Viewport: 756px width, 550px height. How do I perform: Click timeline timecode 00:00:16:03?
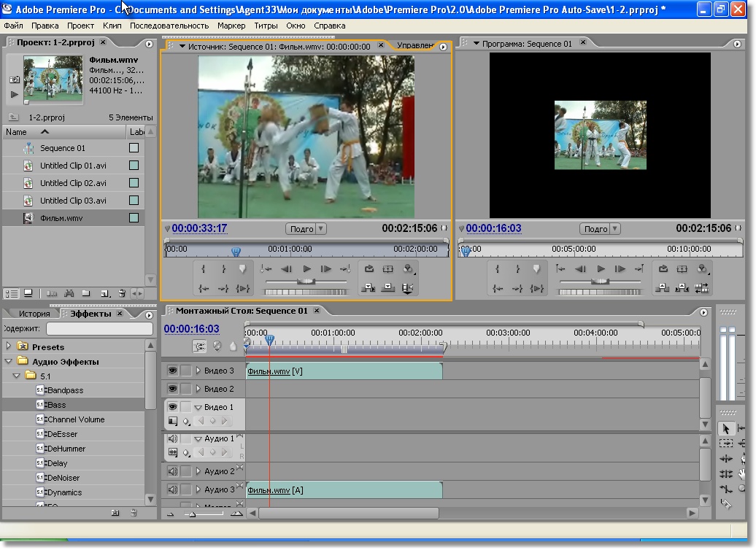191,329
